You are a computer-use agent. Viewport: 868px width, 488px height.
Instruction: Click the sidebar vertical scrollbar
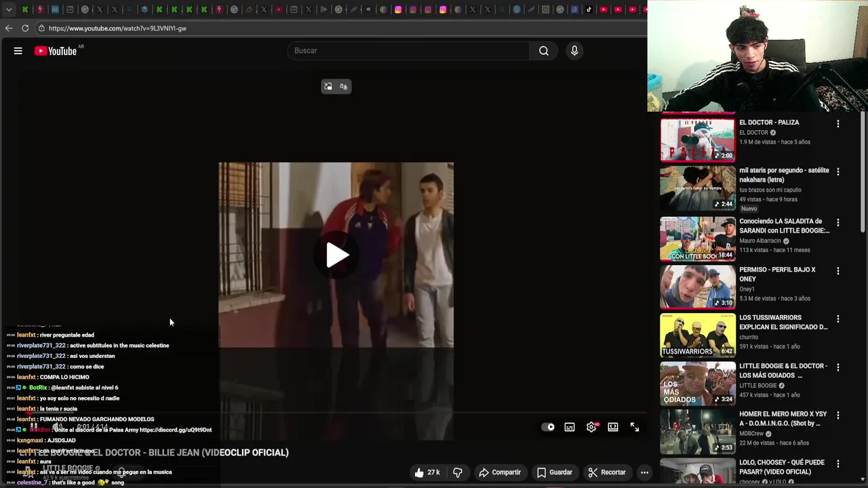(x=863, y=173)
